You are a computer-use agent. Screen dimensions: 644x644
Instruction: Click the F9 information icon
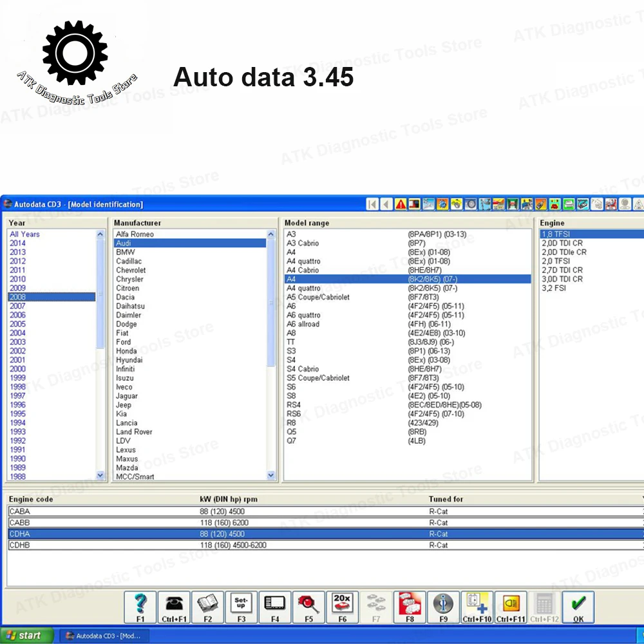[x=443, y=607]
